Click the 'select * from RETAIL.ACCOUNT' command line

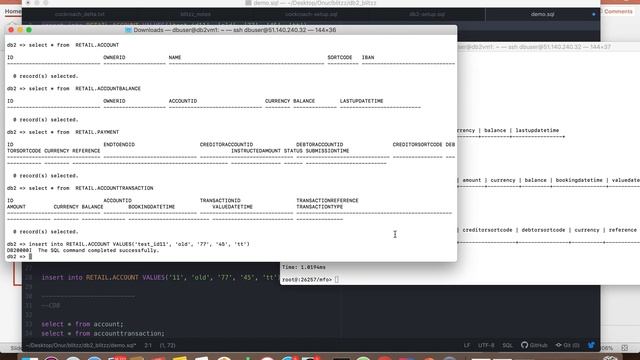click(63, 45)
